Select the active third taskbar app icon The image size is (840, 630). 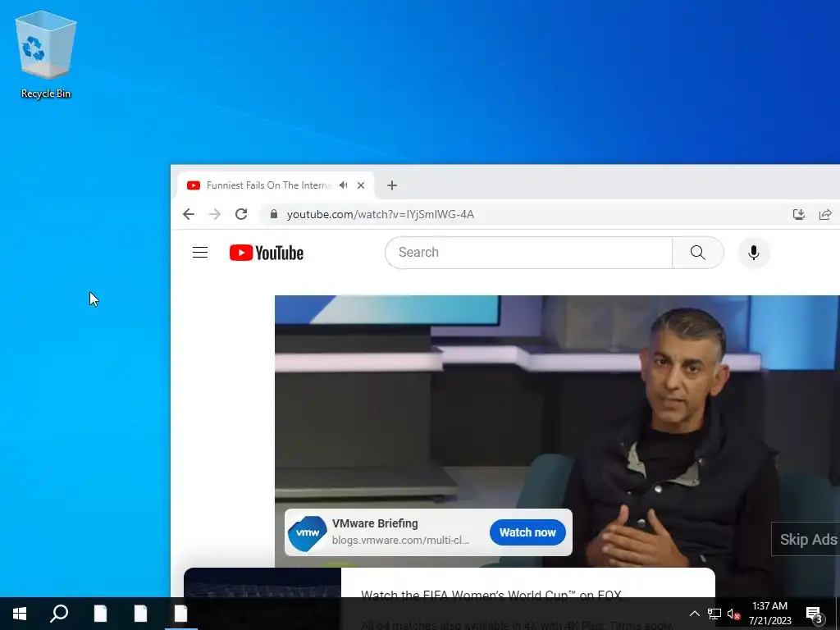pos(180,614)
